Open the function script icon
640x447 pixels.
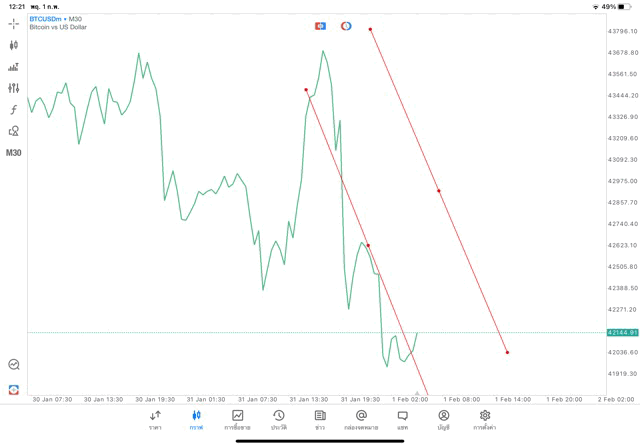[x=13, y=110]
